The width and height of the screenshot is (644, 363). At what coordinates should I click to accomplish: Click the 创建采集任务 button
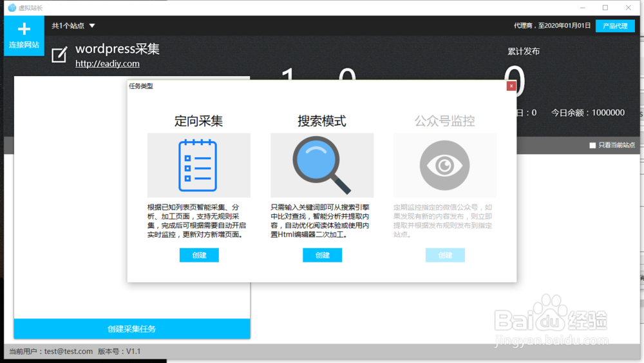click(x=132, y=328)
